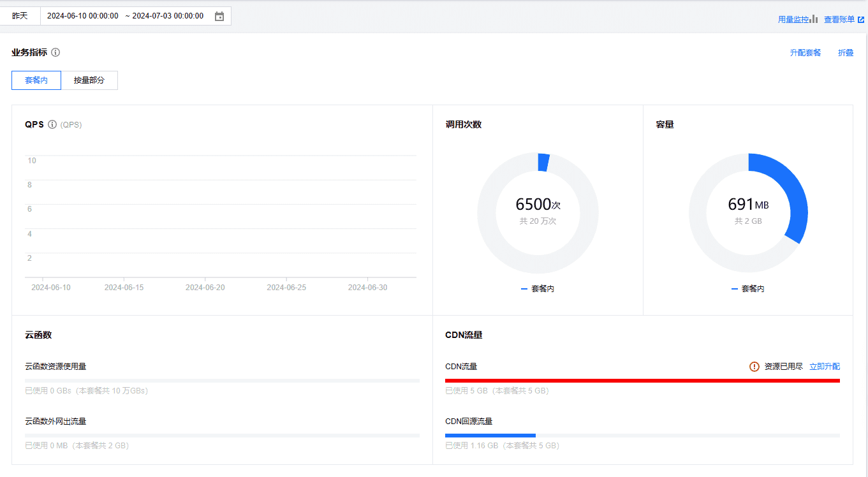This screenshot has width=868, height=477.
Task: Switch to the 按量部分 tab
Action: point(89,80)
